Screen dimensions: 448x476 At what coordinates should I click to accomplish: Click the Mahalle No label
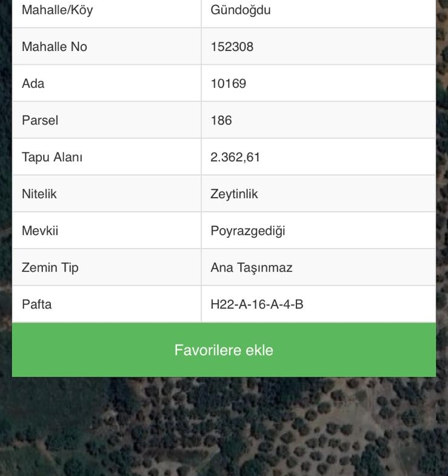coord(55,47)
